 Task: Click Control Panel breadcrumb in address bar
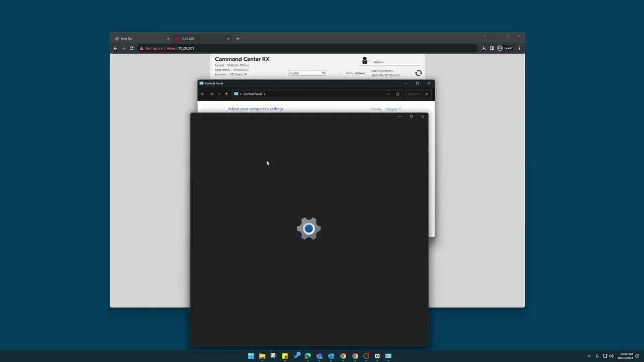click(x=252, y=94)
